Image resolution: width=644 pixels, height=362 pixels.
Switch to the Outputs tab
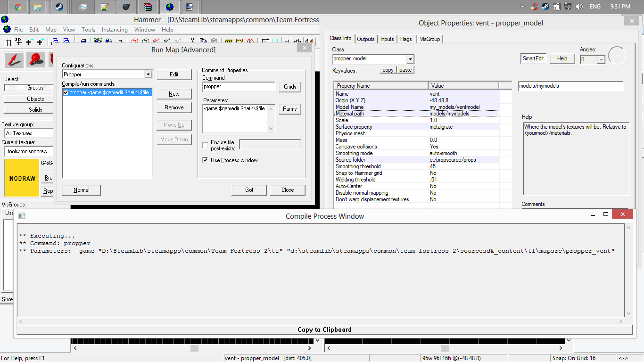(366, 39)
